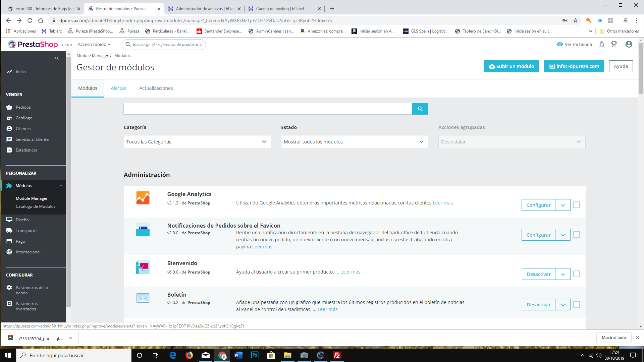Switch to the Alertas tab
The image size is (644, 362).
point(118,88)
